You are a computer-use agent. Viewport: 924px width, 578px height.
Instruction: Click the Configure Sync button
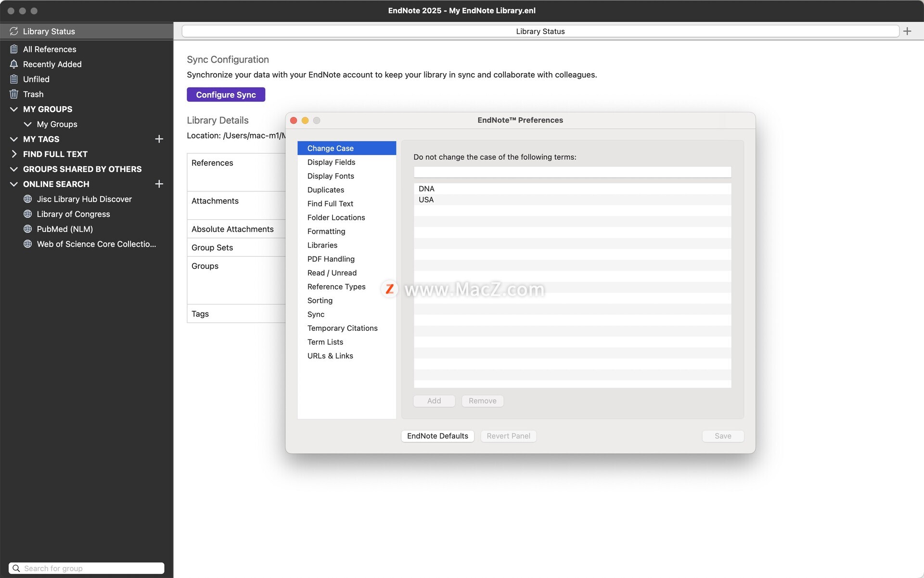pyautogui.click(x=226, y=95)
